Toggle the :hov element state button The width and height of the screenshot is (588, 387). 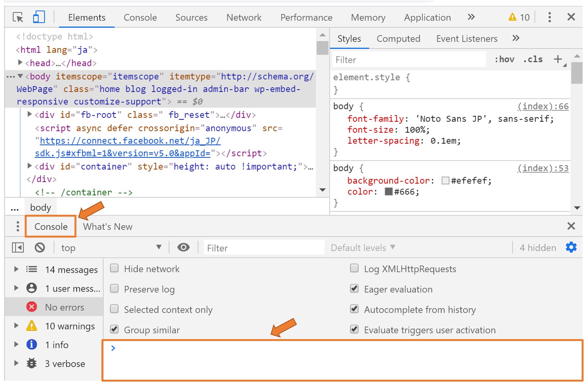tap(504, 59)
